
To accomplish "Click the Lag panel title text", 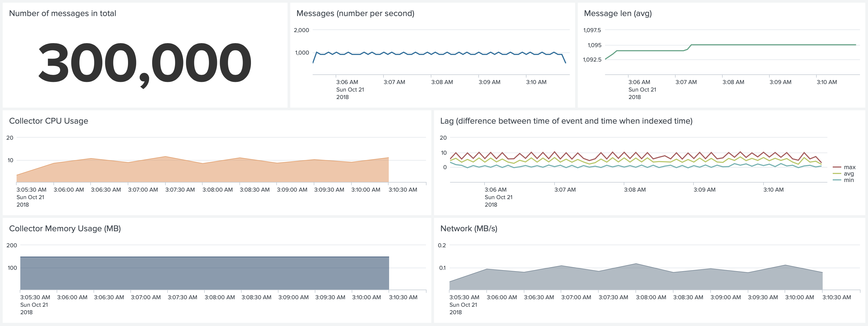I will pyautogui.click(x=566, y=121).
